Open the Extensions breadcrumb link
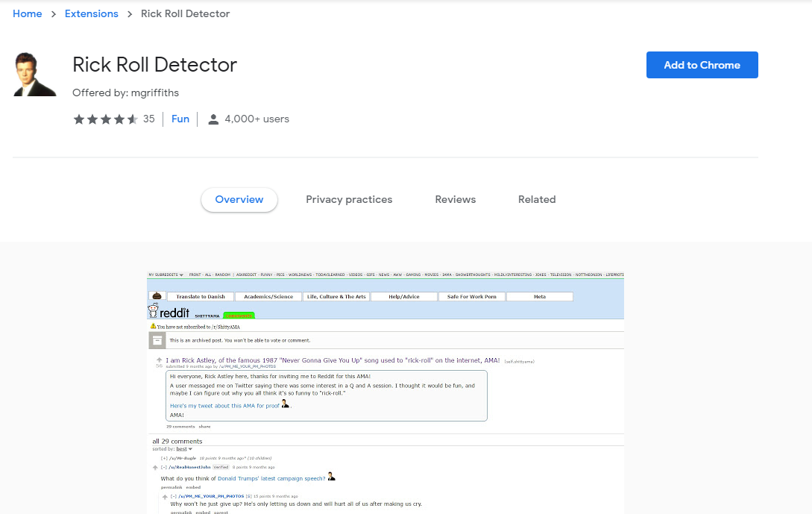Viewport: 812px width, 514px height. coord(91,14)
